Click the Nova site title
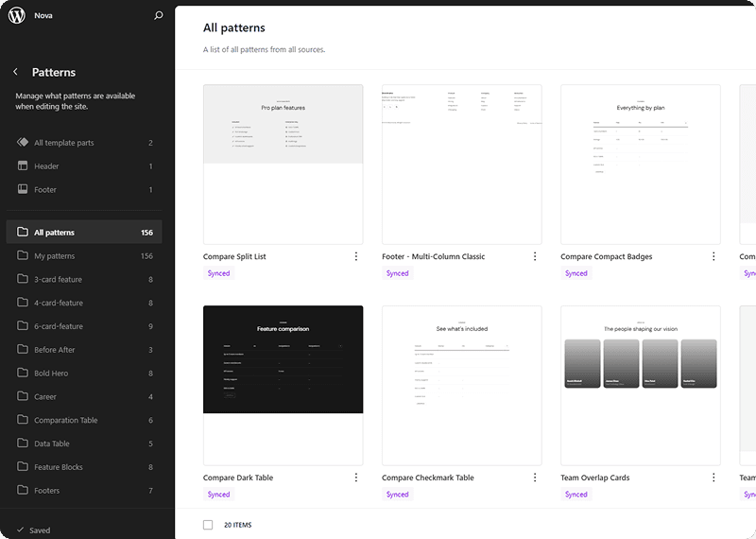756x539 pixels. click(x=43, y=15)
